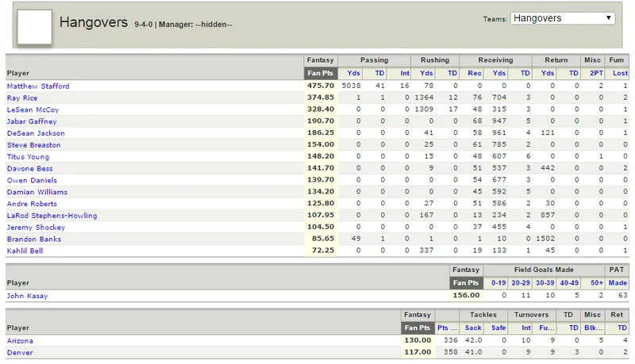Click the Hangovers team name heading
This screenshot has height=364, width=635.
tap(94, 22)
